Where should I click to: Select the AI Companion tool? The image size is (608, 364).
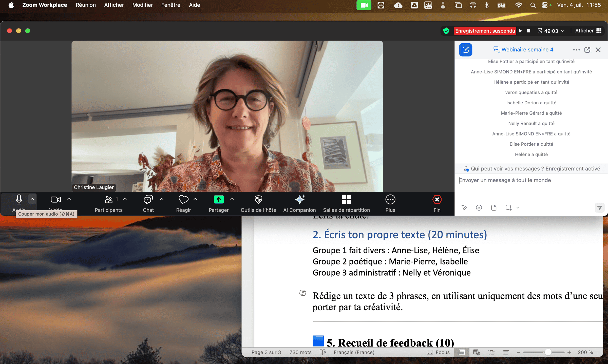pyautogui.click(x=299, y=203)
